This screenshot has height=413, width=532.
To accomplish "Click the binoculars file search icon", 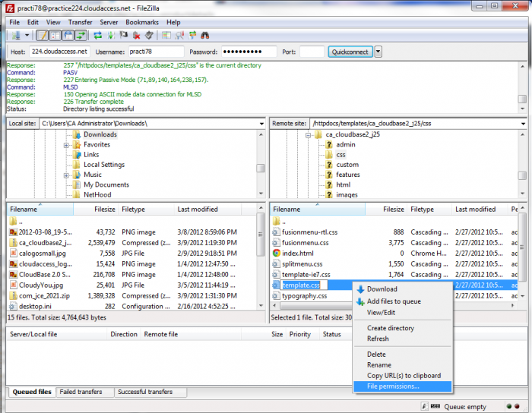I will pos(204,35).
